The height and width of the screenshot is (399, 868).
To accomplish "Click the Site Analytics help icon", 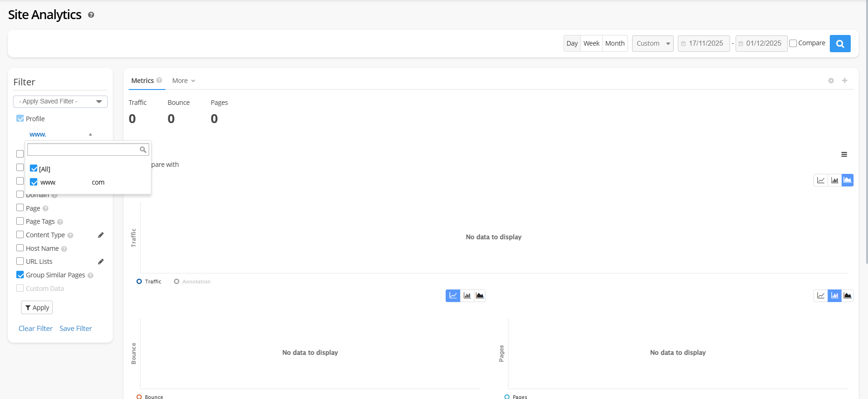I will pos(91,15).
